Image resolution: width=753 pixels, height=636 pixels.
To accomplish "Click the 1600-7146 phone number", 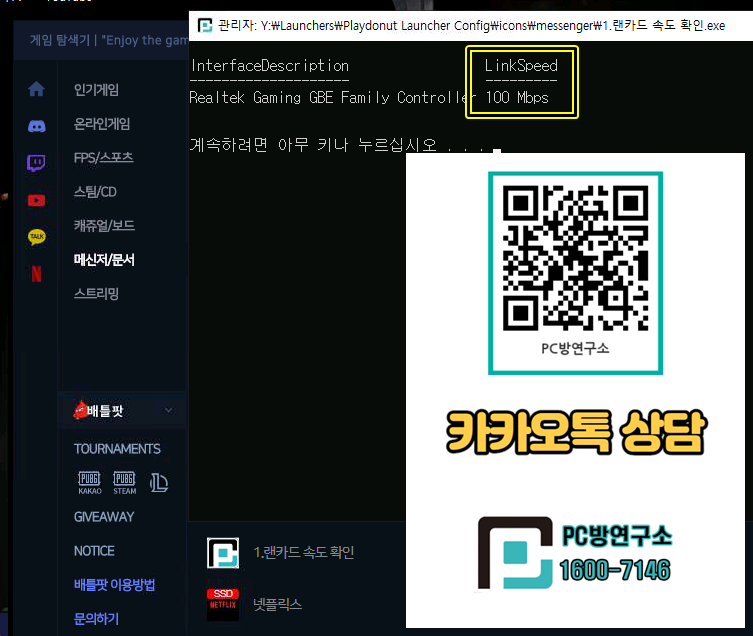I will pos(615,570).
